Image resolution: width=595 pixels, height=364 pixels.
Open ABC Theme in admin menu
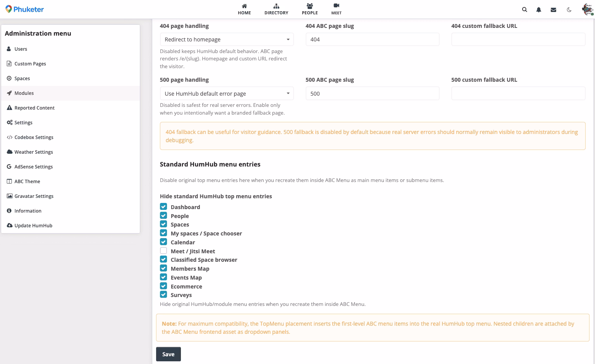coord(27,182)
